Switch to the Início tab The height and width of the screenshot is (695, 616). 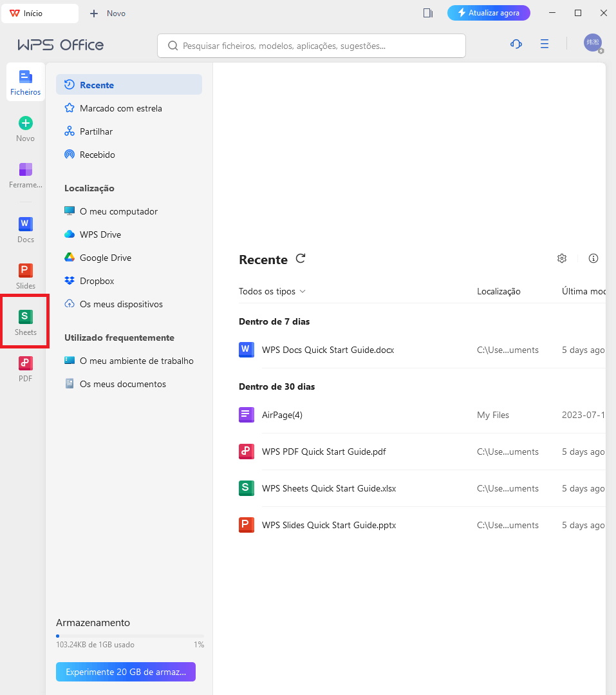(40, 14)
